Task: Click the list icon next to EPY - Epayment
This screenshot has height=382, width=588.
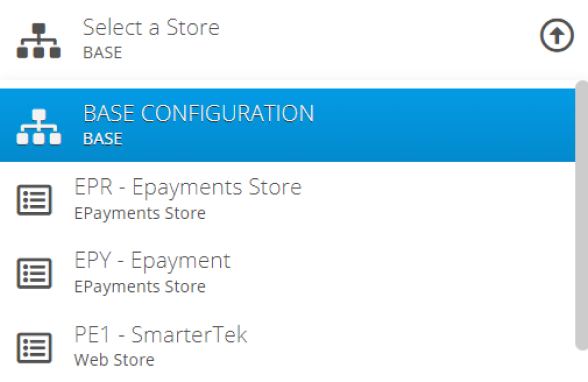Action: coord(34,273)
